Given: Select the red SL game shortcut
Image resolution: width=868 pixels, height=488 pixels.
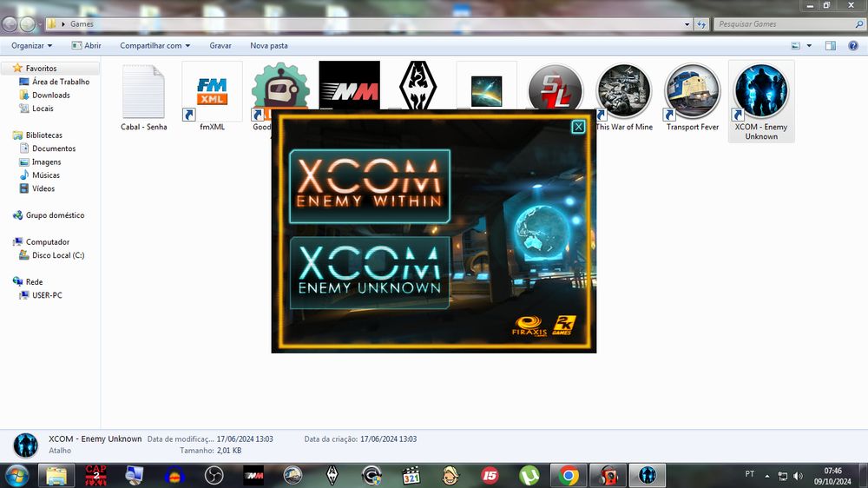Looking at the screenshot, I should tap(556, 88).
